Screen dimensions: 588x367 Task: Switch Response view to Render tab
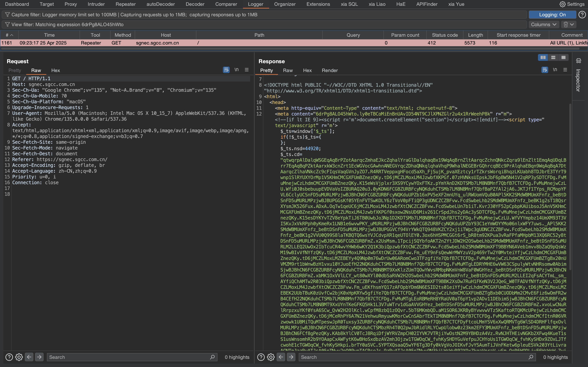coord(330,70)
